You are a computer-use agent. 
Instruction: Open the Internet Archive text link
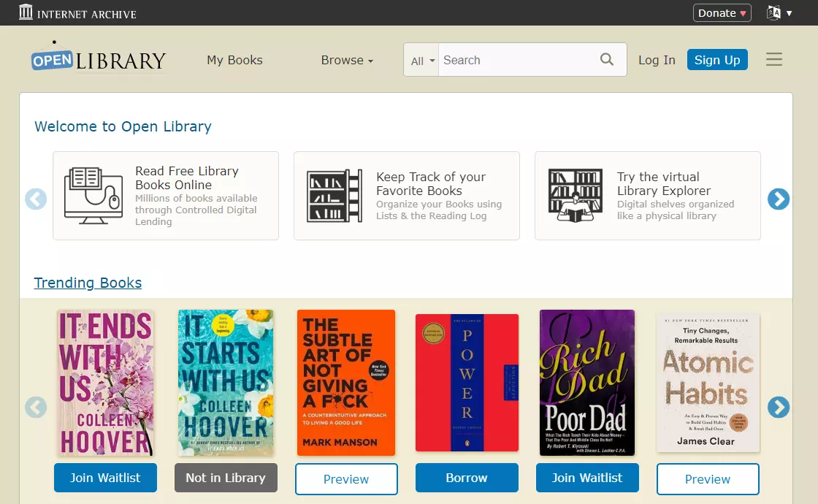[87, 14]
